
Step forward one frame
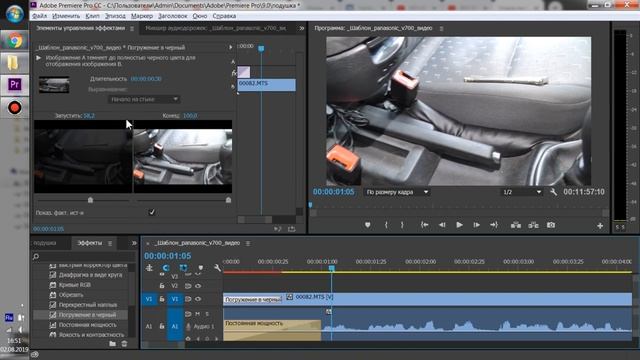click(476, 225)
